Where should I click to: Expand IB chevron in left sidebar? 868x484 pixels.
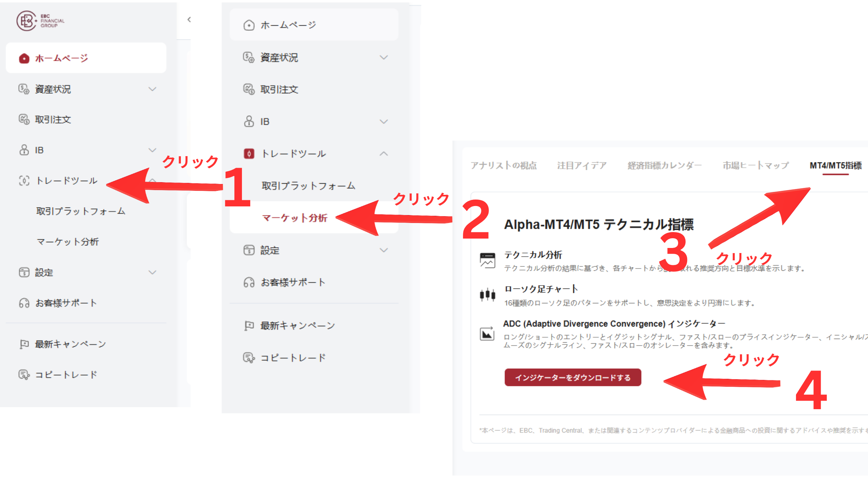point(153,150)
